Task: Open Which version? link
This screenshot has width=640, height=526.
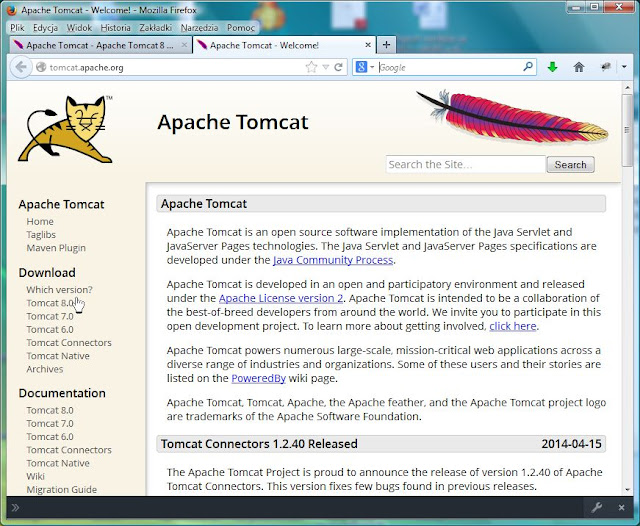Action: click(59, 289)
